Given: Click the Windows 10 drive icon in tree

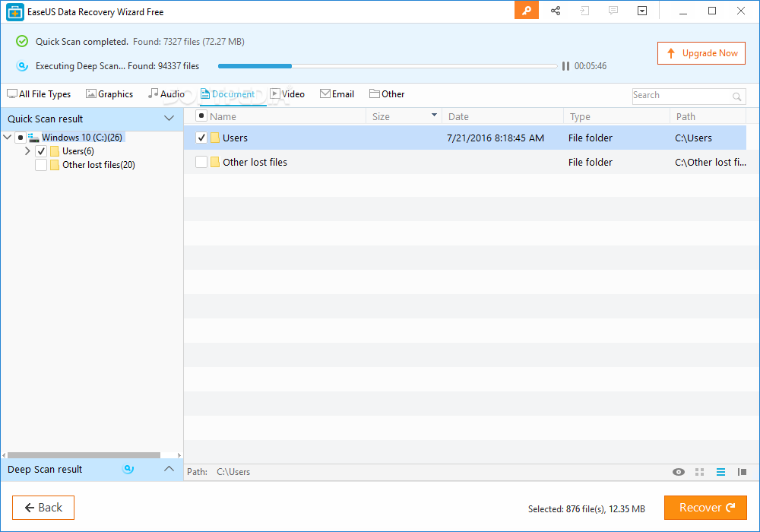Looking at the screenshot, I should [33, 138].
